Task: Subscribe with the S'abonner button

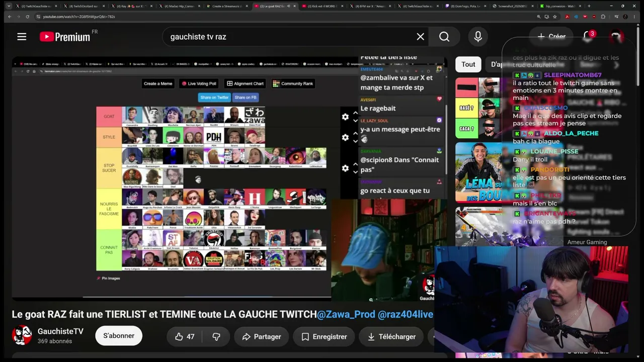Action: click(119, 336)
